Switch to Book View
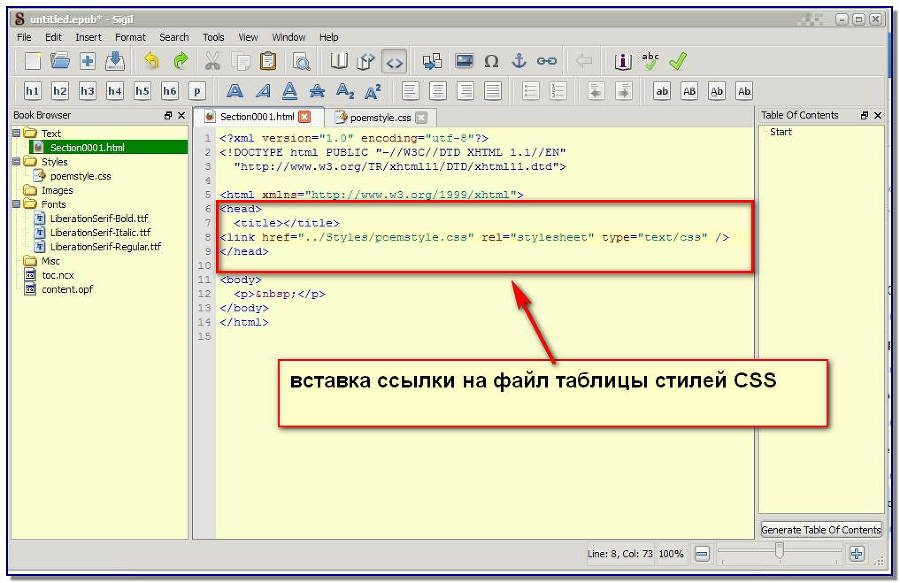This screenshot has height=583, width=900. tap(339, 61)
